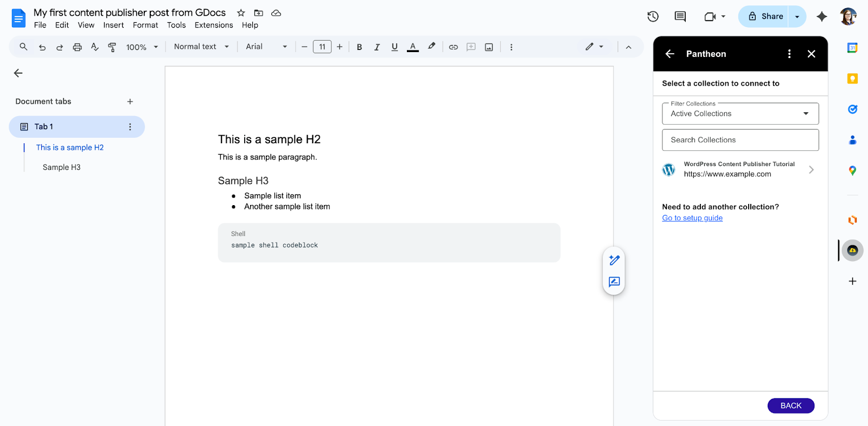The image size is (868, 426).
Task: Add a comment from toolbar
Action: [x=471, y=47]
